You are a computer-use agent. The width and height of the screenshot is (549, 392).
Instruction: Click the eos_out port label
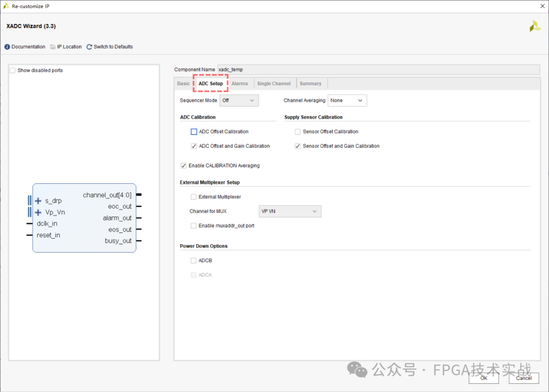[120, 230]
